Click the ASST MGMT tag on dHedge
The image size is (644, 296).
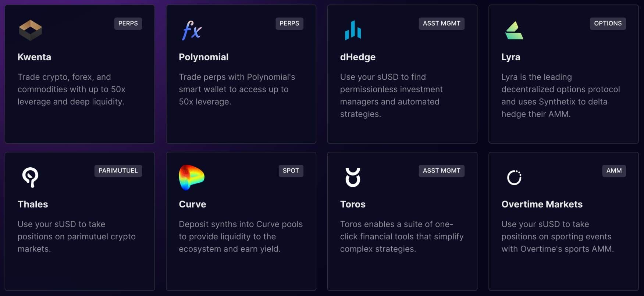pos(441,24)
